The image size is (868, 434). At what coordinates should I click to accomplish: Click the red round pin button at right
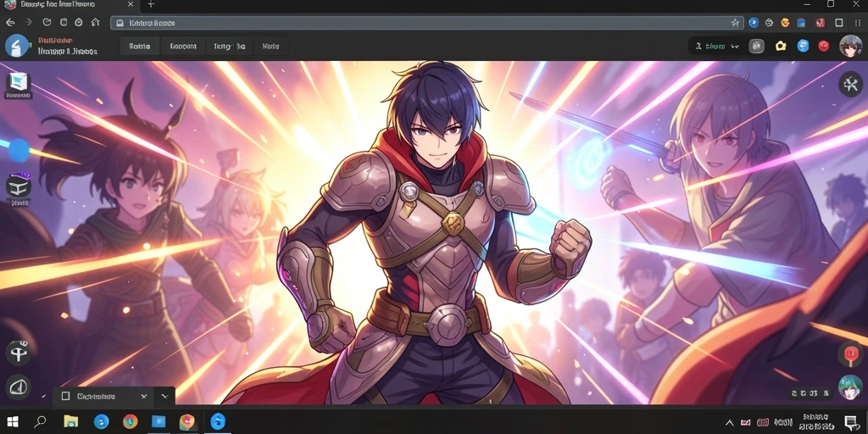850,354
